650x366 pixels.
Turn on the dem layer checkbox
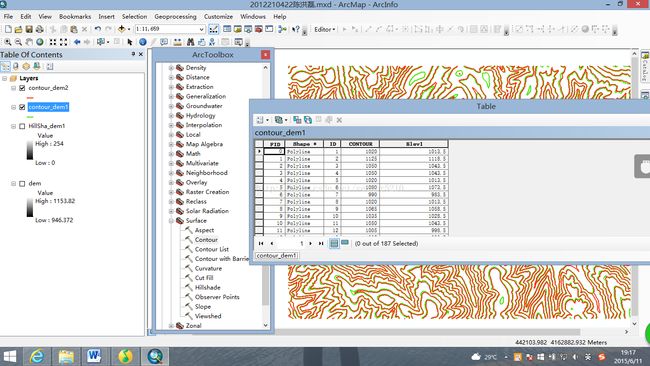tap(22, 183)
